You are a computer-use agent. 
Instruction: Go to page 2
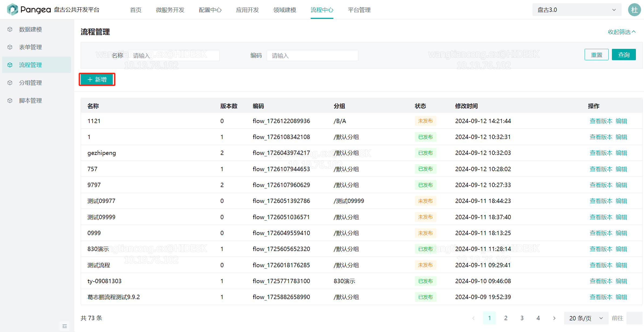(506, 318)
